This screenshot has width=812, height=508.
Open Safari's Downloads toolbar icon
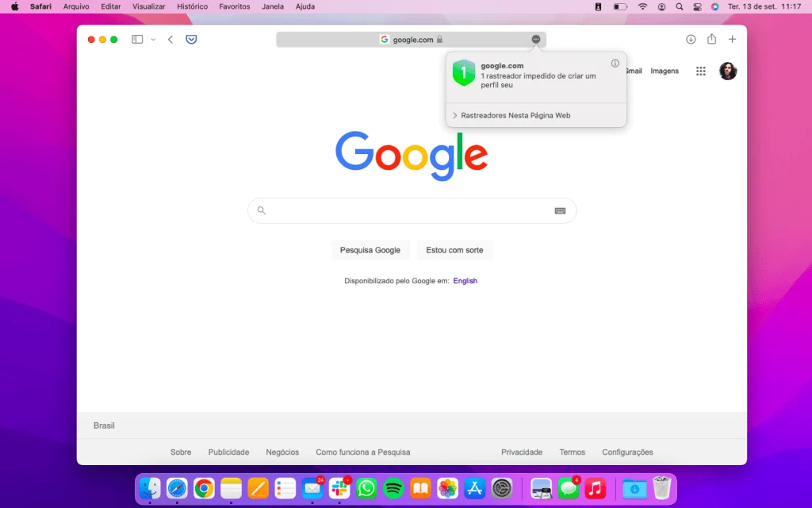click(x=690, y=38)
